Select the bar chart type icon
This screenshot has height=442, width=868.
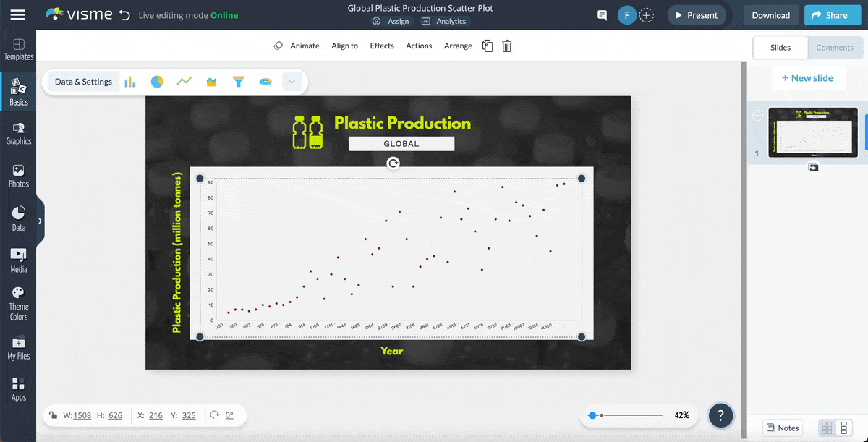coord(130,82)
